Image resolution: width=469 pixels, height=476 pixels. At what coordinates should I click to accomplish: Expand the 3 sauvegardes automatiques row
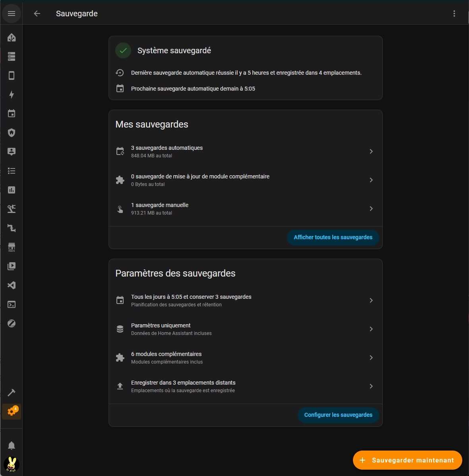click(x=245, y=151)
